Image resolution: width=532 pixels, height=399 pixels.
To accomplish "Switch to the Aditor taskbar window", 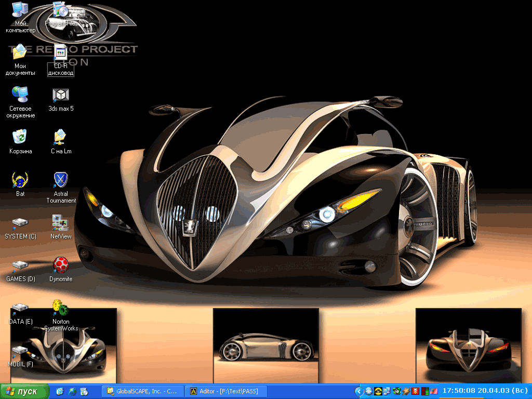I will (x=226, y=392).
